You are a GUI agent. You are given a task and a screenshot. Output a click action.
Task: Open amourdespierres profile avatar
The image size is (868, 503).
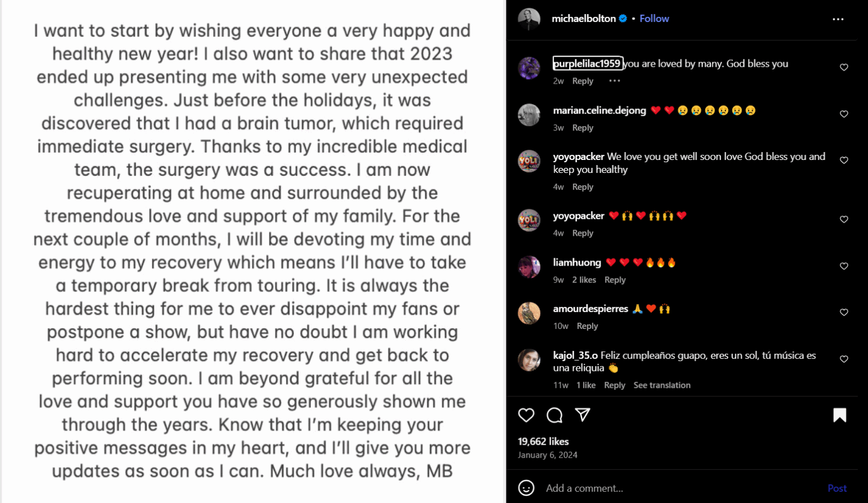pyautogui.click(x=529, y=313)
